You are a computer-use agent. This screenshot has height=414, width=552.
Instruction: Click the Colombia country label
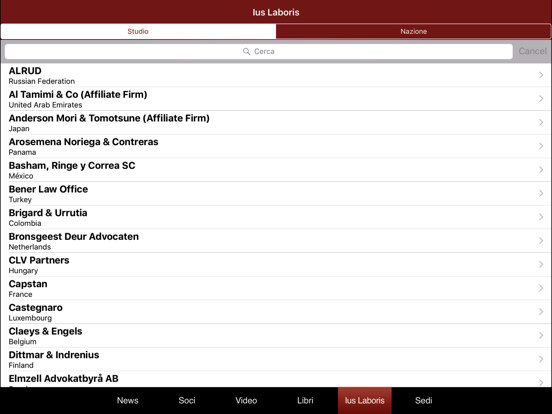25,223
